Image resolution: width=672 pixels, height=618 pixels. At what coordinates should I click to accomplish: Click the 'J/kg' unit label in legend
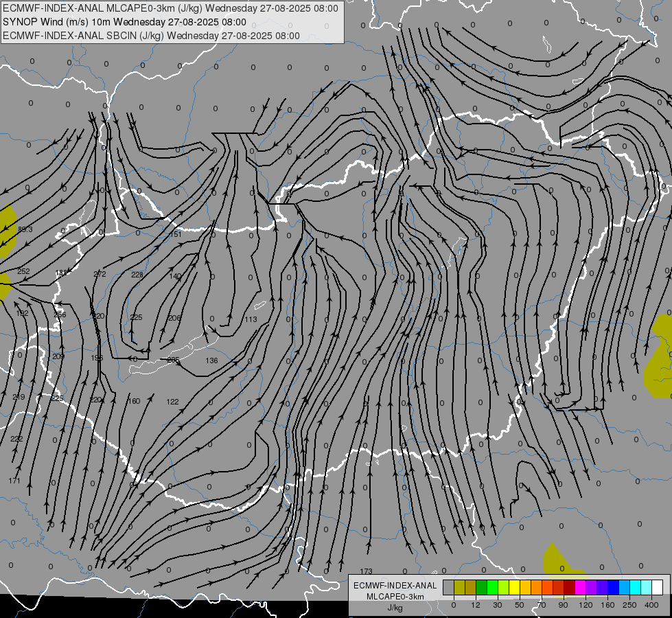click(x=395, y=607)
